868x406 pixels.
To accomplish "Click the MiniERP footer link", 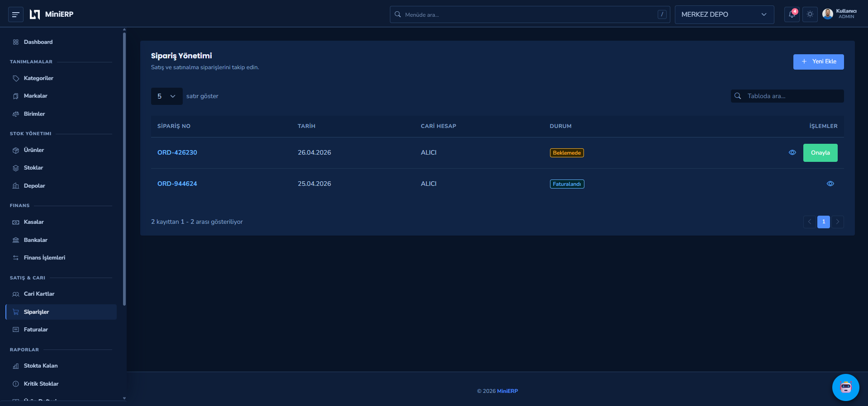I will [508, 391].
